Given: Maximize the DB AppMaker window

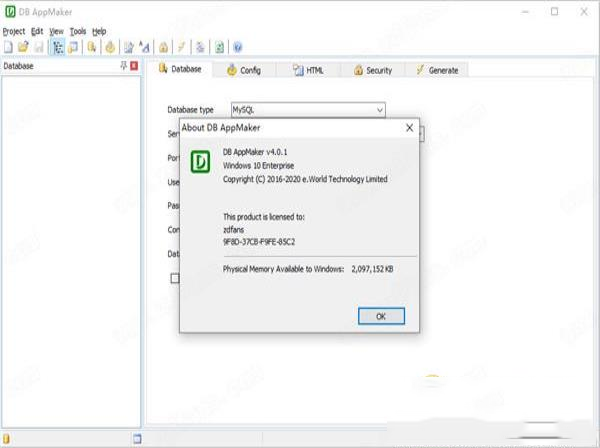Looking at the screenshot, I should point(554,12).
